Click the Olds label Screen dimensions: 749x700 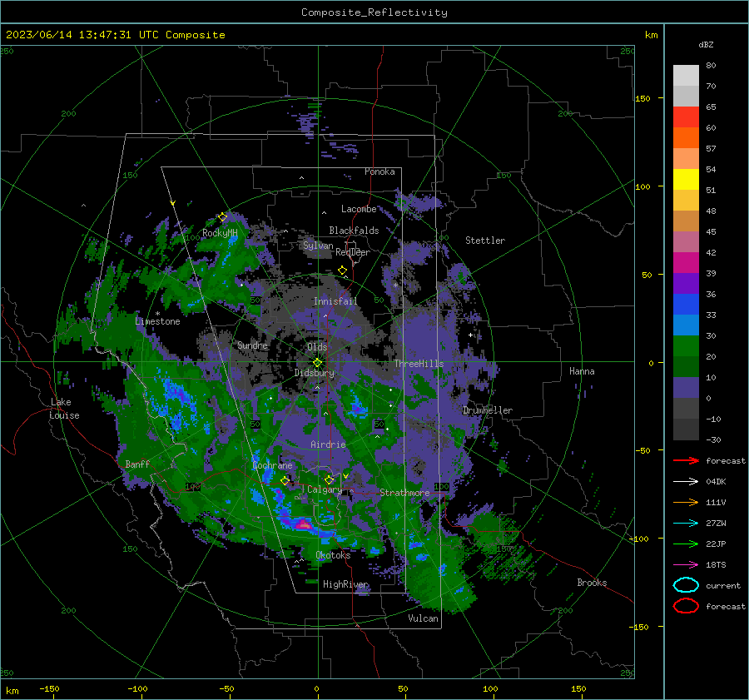317,347
